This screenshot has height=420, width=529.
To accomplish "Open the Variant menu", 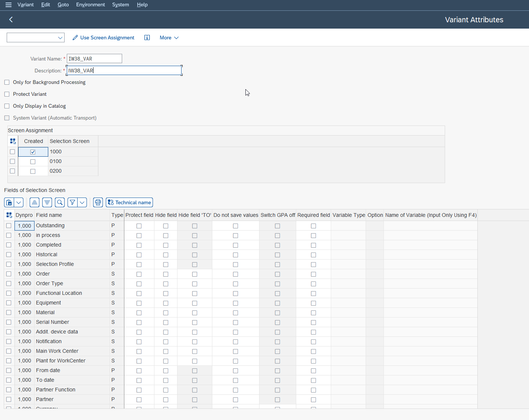I will click(26, 5).
